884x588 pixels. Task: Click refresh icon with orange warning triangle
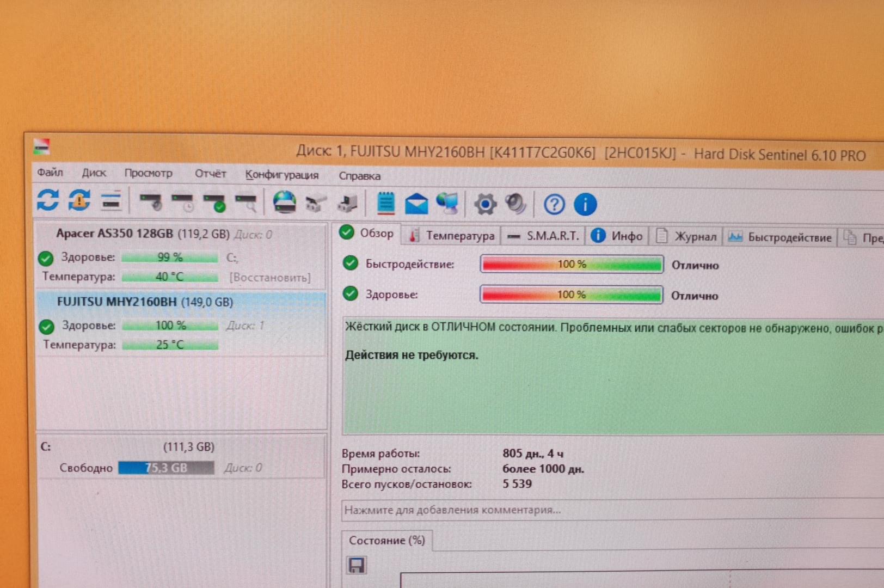click(79, 200)
